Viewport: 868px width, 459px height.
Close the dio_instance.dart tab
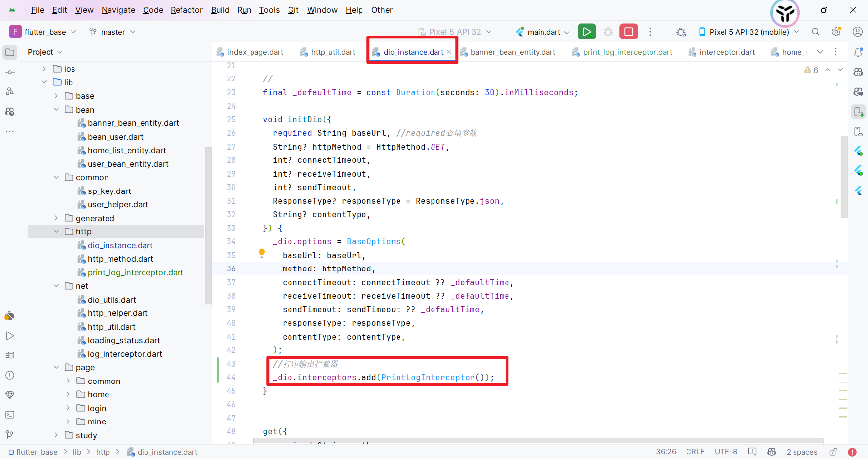point(449,52)
